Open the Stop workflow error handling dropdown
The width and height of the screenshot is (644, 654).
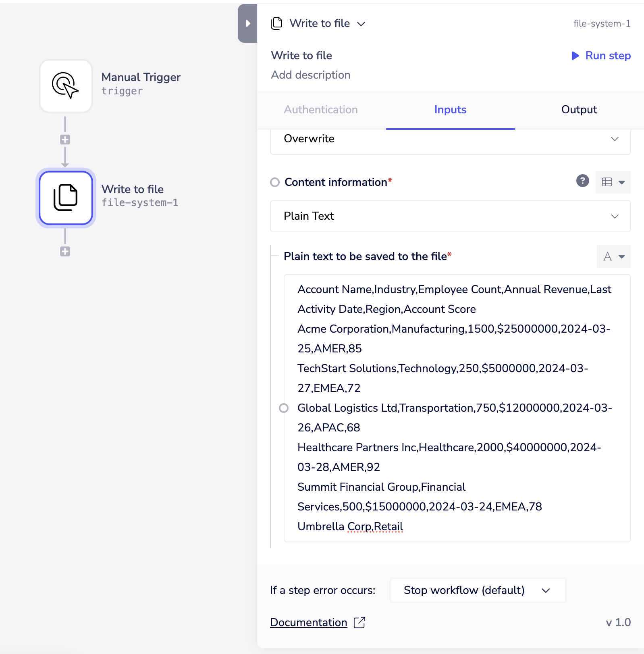[477, 590]
